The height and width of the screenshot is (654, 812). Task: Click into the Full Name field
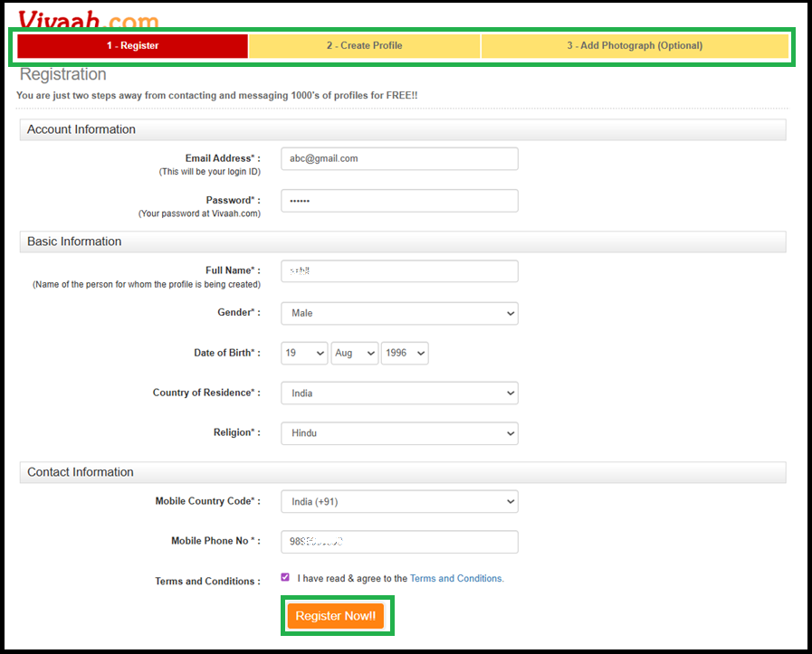point(399,271)
